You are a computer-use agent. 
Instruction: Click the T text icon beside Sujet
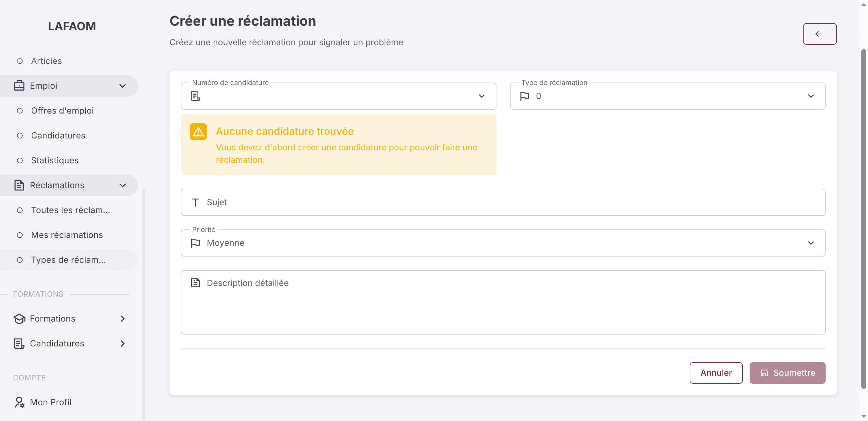pyautogui.click(x=196, y=202)
